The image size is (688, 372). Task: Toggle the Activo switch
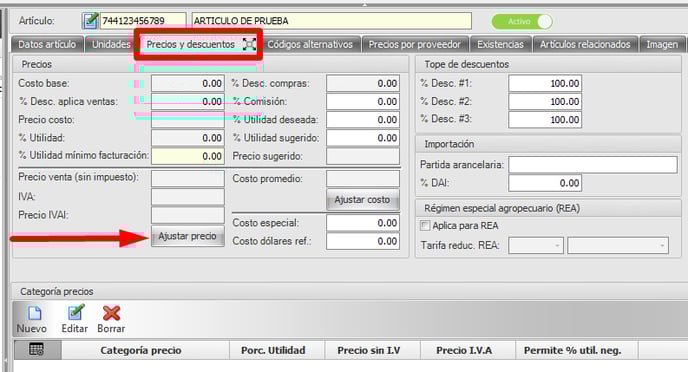522,21
